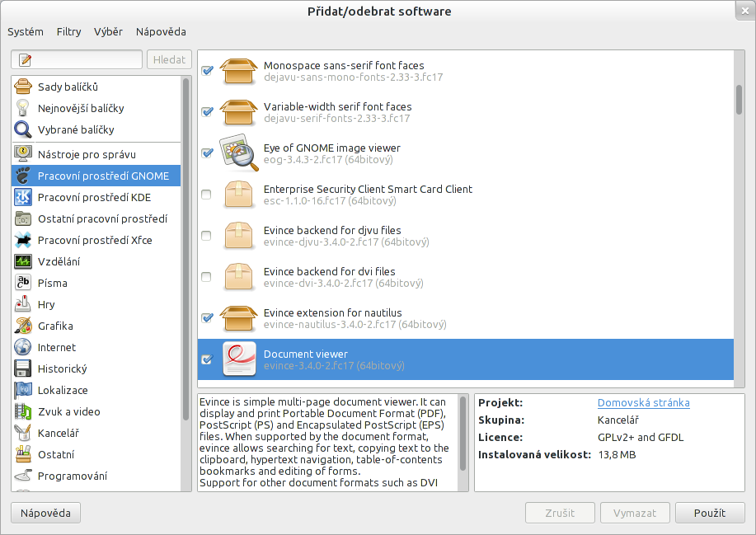Uncheck Monospace sans-serif font faces package
Screen dimensions: 756x535
[207, 71]
